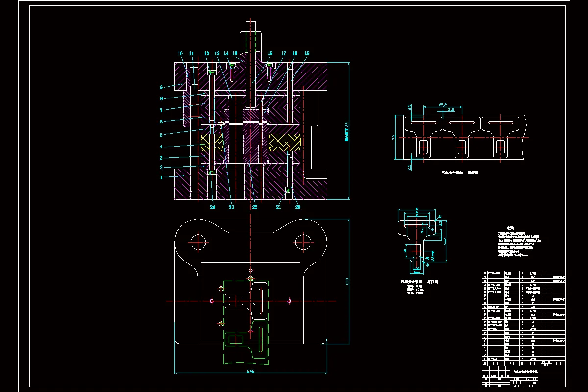
Task: Click part balloon number 11
Action: pos(192,53)
